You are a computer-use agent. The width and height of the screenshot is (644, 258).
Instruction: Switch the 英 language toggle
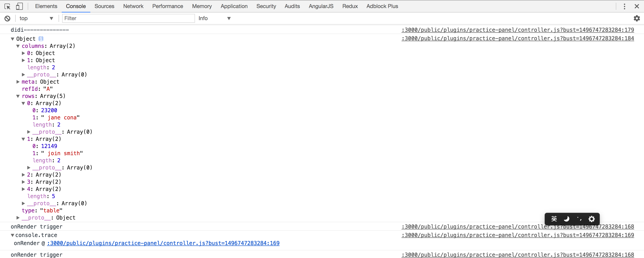(554, 219)
